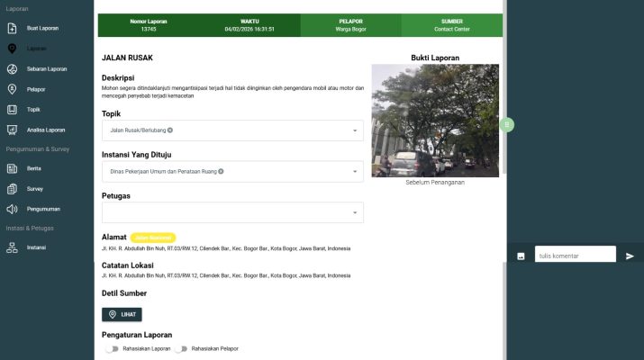Click the Deskripsi paragraph text
The width and height of the screenshot is (644, 360).
[233, 92]
